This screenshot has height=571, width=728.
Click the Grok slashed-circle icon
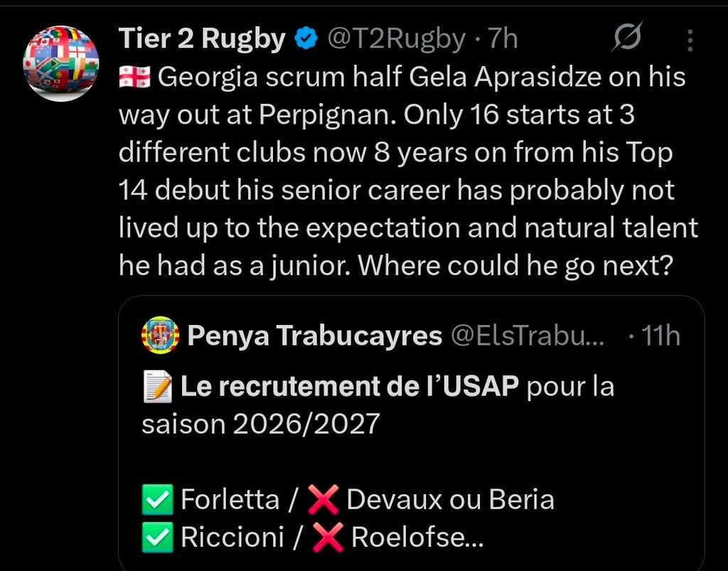click(x=627, y=38)
